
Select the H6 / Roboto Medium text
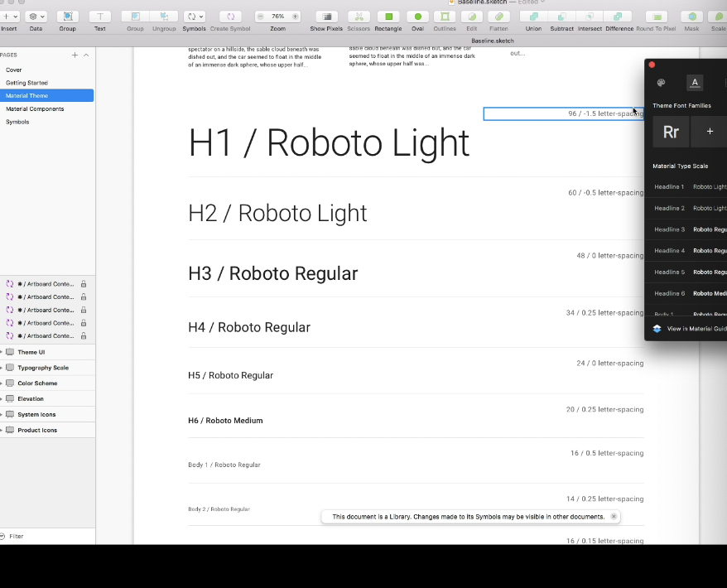(x=225, y=421)
